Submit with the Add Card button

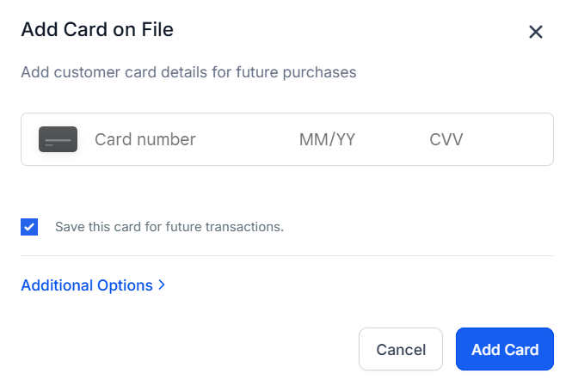[x=505, y=349]
